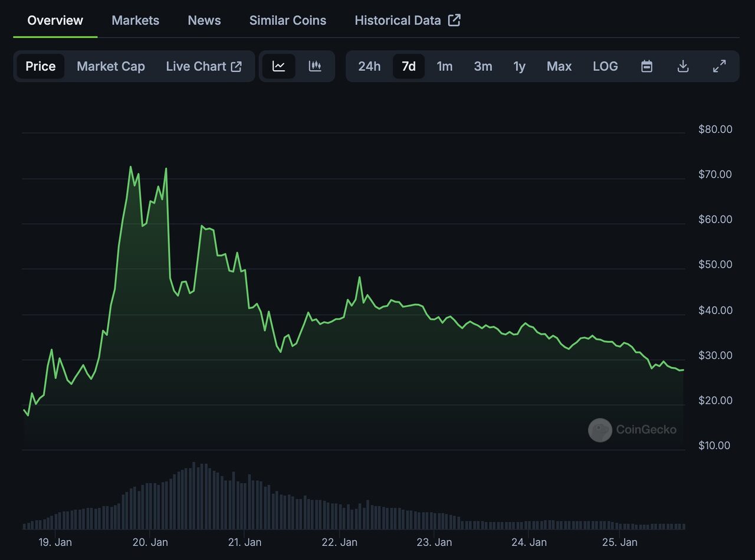Click the $70.00 axis label
The height and width of the screenshot is (560, 755).
pyautogui.click(x=715, y=174)
